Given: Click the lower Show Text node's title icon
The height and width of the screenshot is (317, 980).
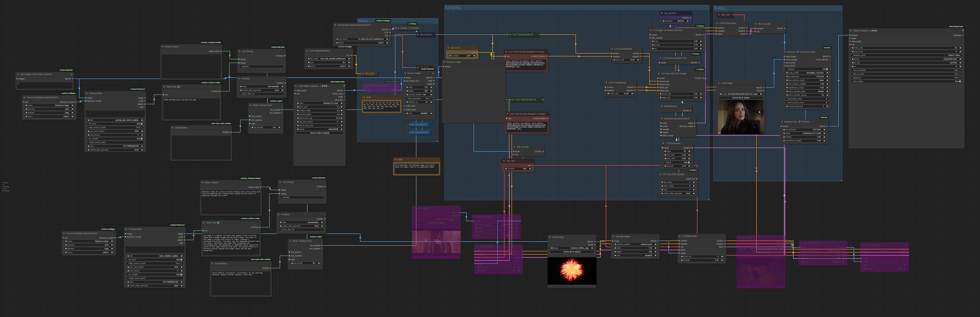Looking at the screenshot, I should pyautogui.click(x=218, y=223).
